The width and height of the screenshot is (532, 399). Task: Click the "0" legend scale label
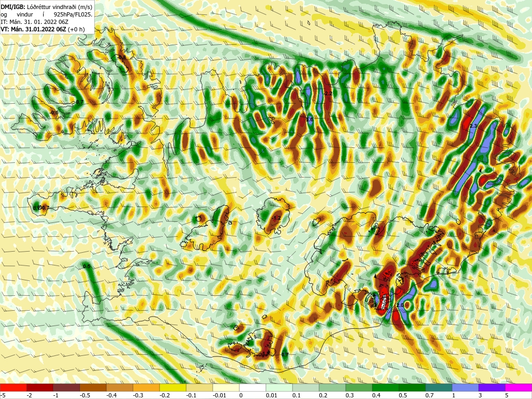pos(241,395)
